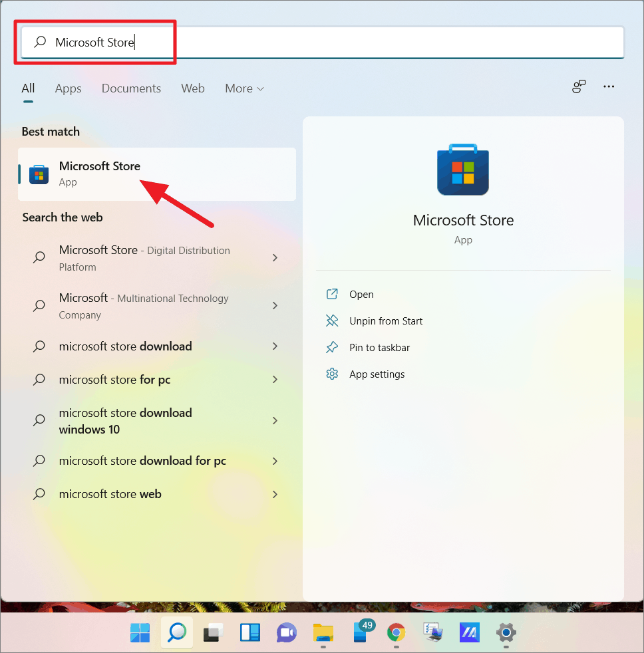This screenshot has width=644, height=653.
Task: Expand the More filter dropdown
Action: point(243,88)
